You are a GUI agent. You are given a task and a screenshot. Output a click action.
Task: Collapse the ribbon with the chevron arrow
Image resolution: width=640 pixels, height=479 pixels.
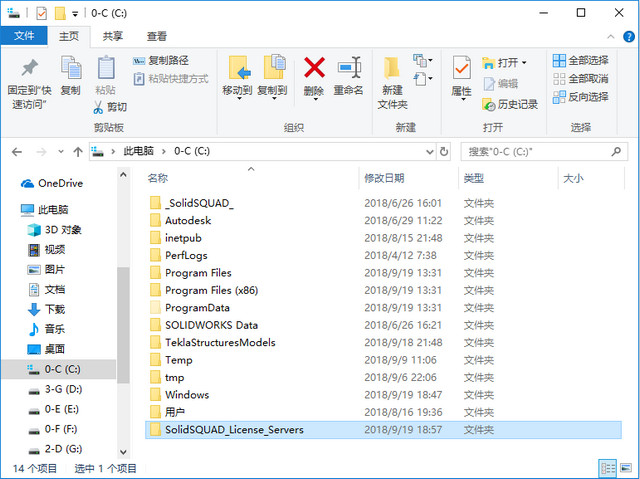coord(611,37)
